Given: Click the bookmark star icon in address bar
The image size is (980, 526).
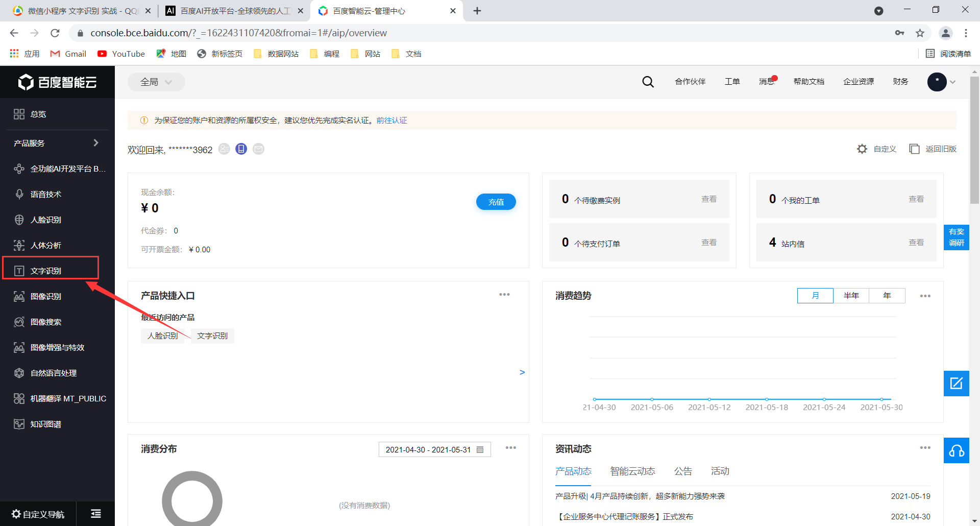Looking at the screenshot, I should [x=920, y=33].
